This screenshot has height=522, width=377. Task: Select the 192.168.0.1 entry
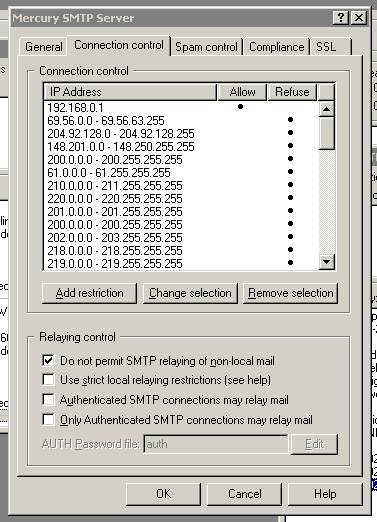pyautogui.click(x=181, y=108)
